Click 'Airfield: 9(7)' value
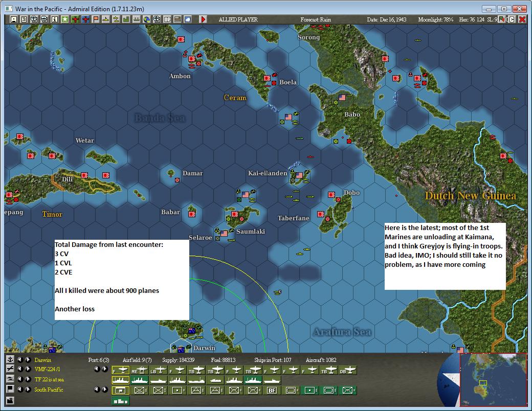 tap(137, 360)
